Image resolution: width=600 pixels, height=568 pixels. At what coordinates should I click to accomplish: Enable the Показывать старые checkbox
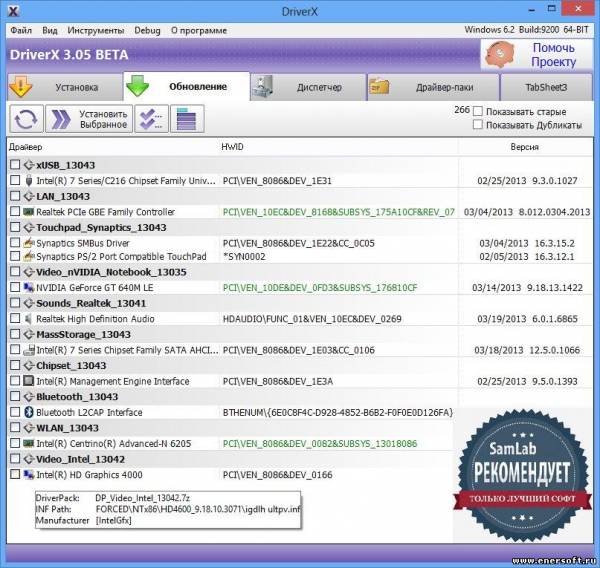click(x=478, y=111)
